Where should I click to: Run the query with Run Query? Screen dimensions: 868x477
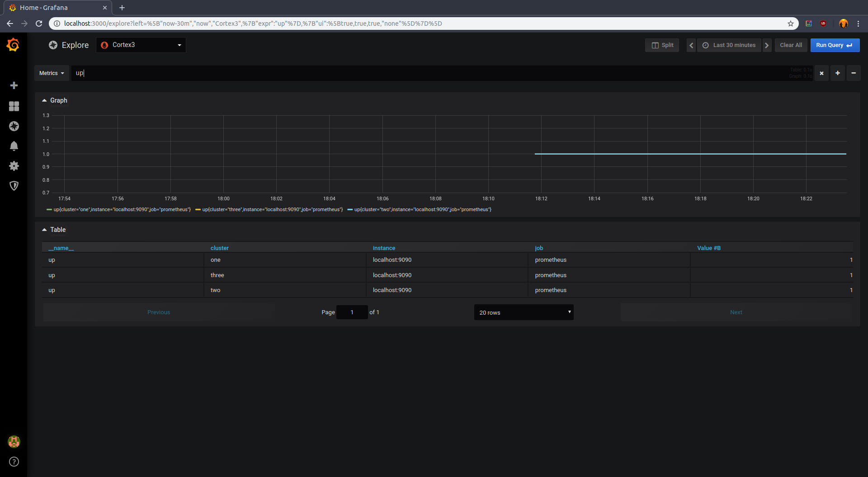834,45
